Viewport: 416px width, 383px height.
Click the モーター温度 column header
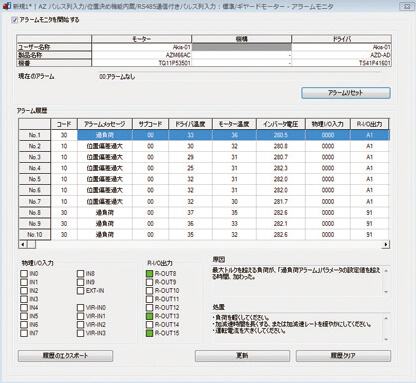click(x=234, y=124)
